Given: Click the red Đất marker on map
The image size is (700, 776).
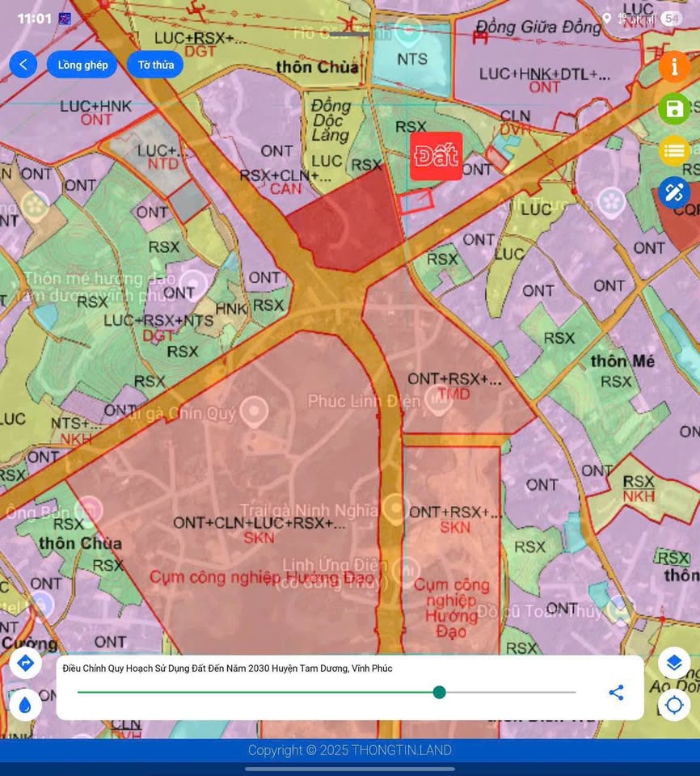Looking at the screenshot, I should tap(436, 156).
